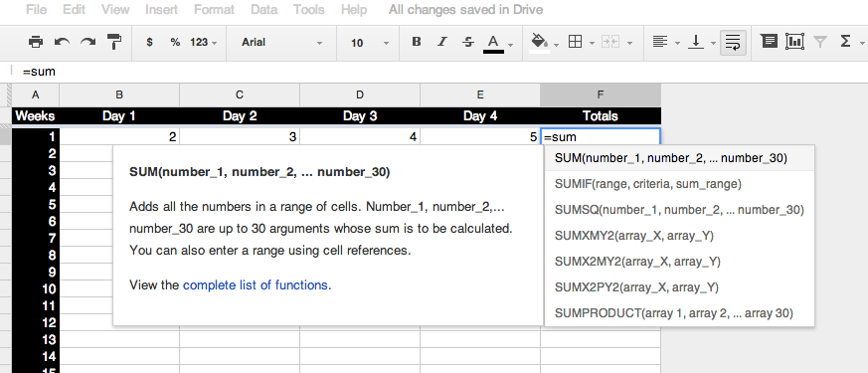Viewport: 868px width, 373px height.
Task: Select column E header
Action: coord(480,95)
